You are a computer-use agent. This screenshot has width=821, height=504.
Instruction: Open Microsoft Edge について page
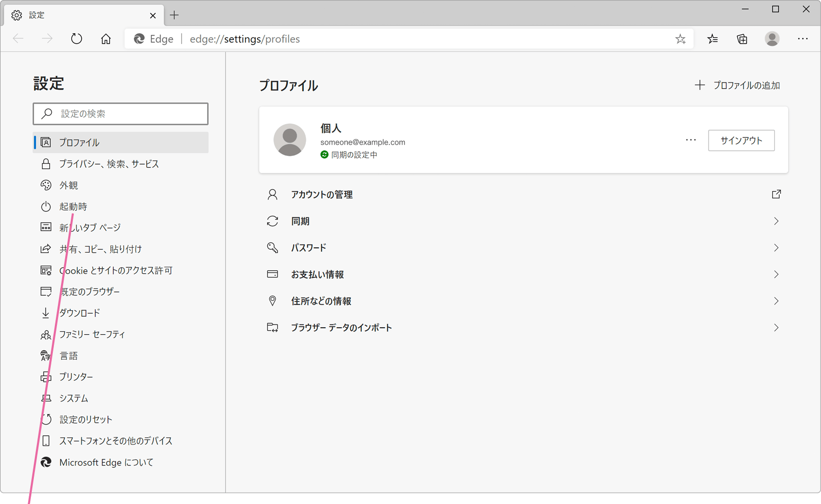tap(121, 462)
